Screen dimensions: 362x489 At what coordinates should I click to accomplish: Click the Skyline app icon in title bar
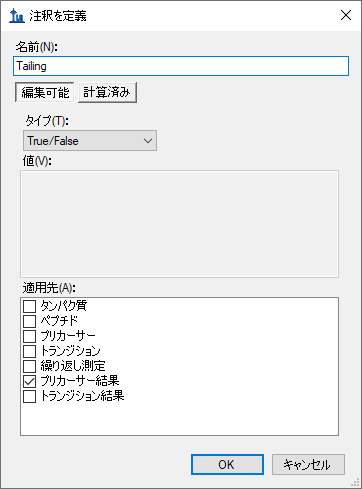pos(16,15)
